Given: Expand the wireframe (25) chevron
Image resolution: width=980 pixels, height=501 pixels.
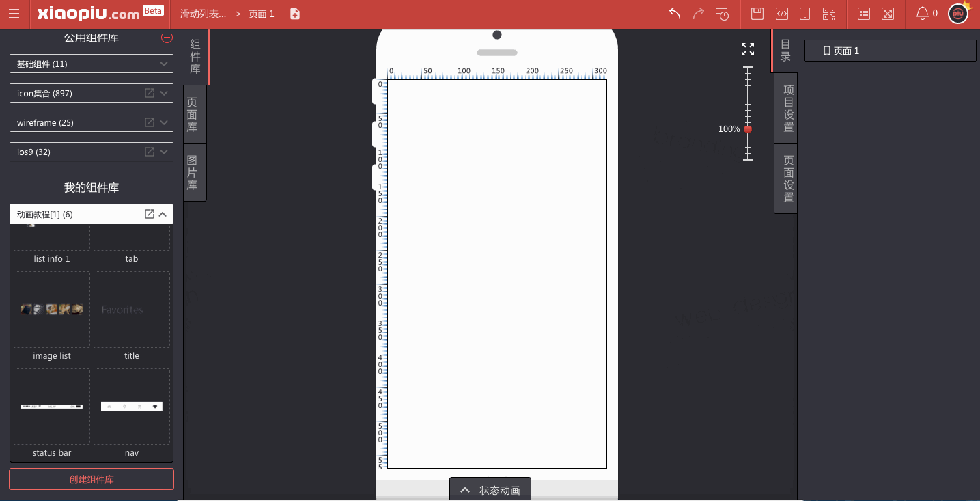Looking at the screenshot, I should pyautogui.click(x=164, y=122).
